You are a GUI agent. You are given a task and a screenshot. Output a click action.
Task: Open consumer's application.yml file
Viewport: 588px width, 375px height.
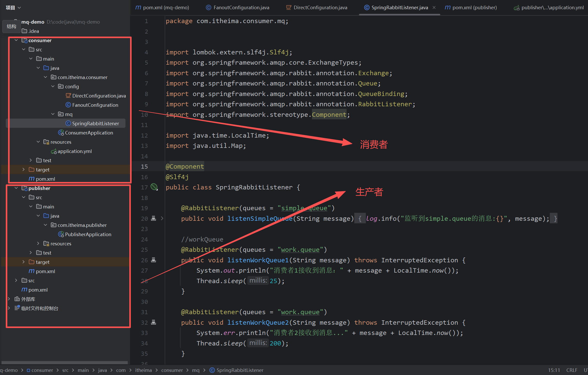(x=74, y=151)
